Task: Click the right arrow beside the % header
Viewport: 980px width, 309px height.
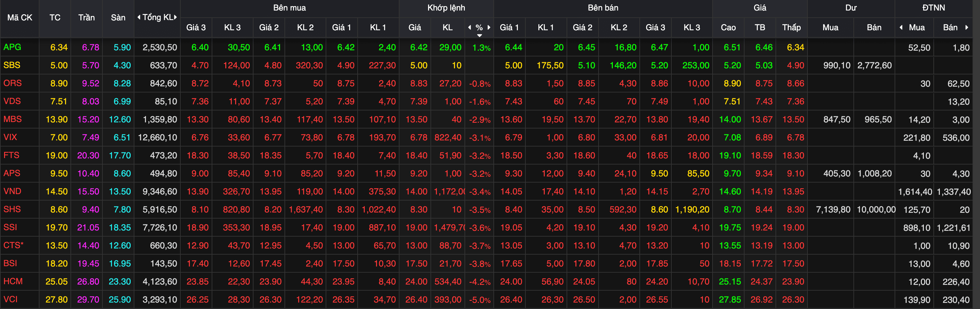Action: pyautogui.click(x=489, y=28)
